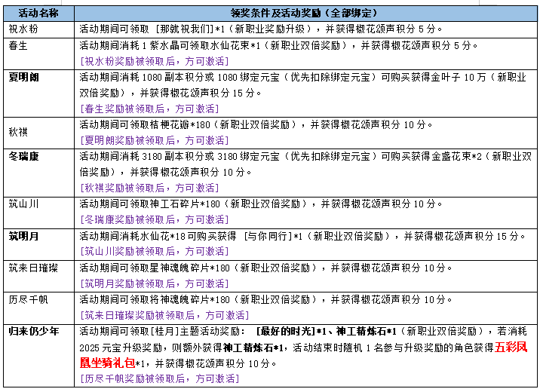Select the 筑来日璀璨 activity name cell
Image resolution: width=543 pixels, height=392 pixels.
pos(38,276)
